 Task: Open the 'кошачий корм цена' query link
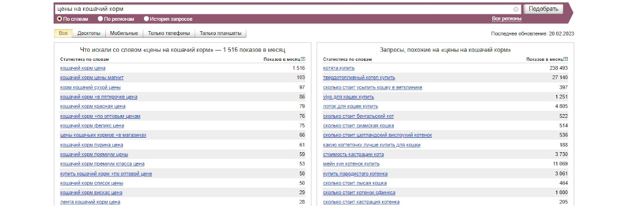pos(83,68)
